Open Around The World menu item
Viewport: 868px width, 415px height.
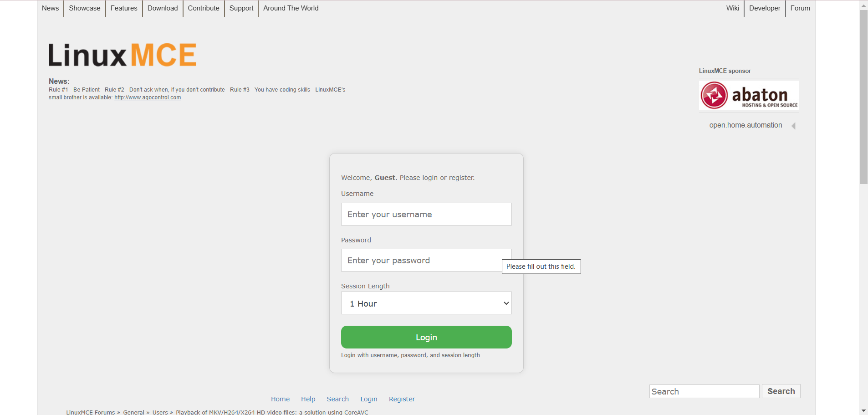coord(291,8)
